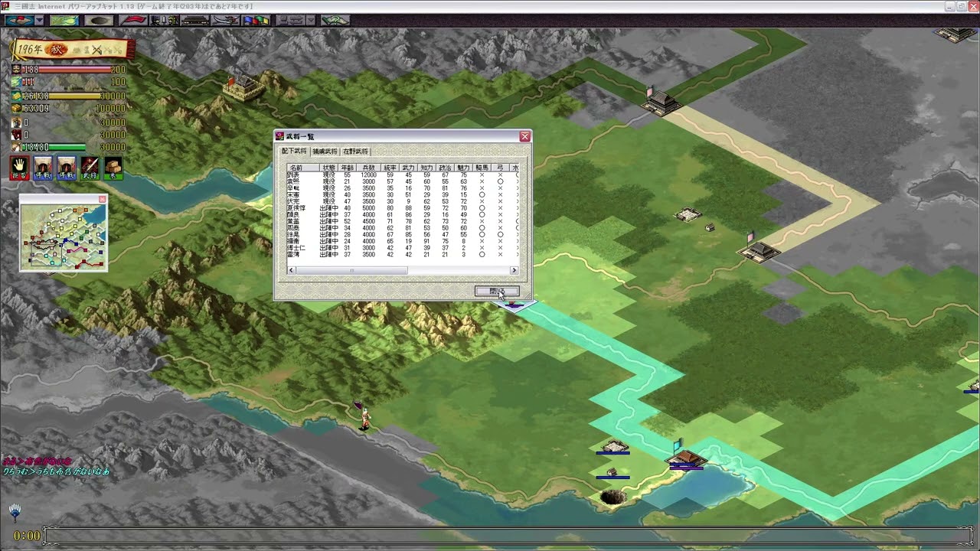This screenshot has height=551, width=980.
Task: Switch to the 捕虜武将 tab
Action: click(x=325, y=152)
